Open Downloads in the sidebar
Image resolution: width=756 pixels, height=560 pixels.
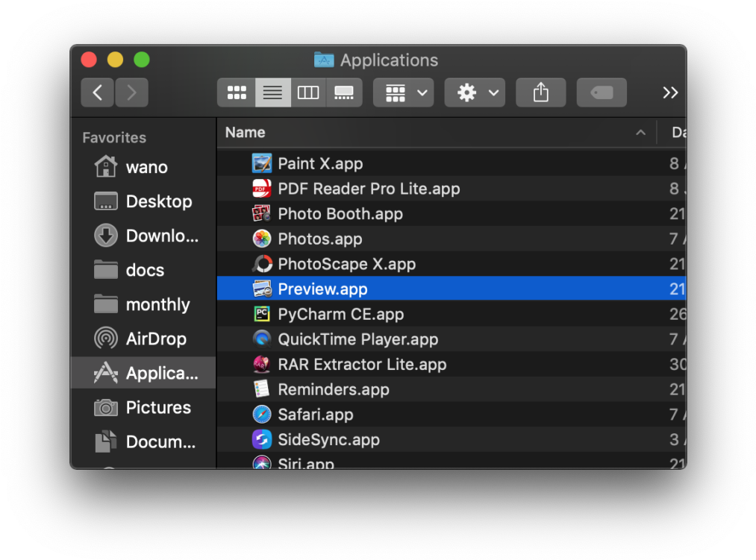point(143,236)
